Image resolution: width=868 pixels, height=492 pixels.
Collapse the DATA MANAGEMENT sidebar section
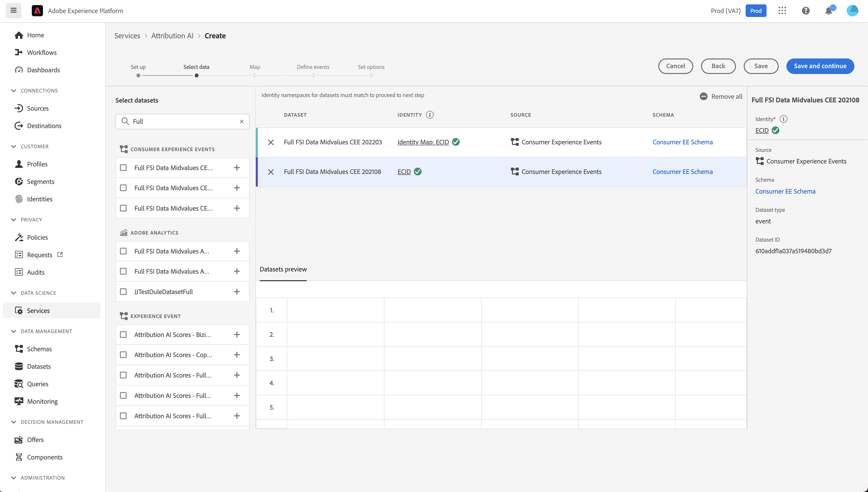pyautogui.click(x=14, y=331)
